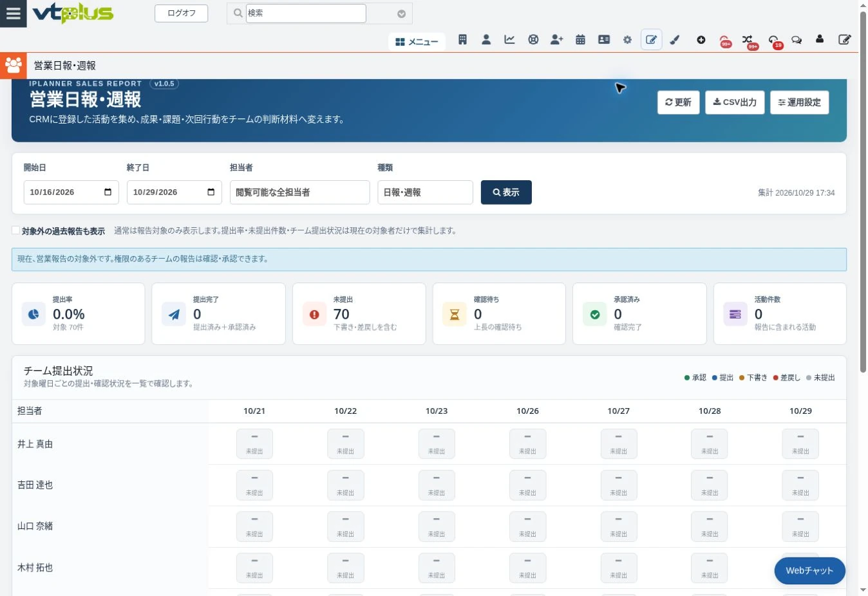Click the 検索 search input field
This screenshot has width=868, height=596.
point(306,13)
